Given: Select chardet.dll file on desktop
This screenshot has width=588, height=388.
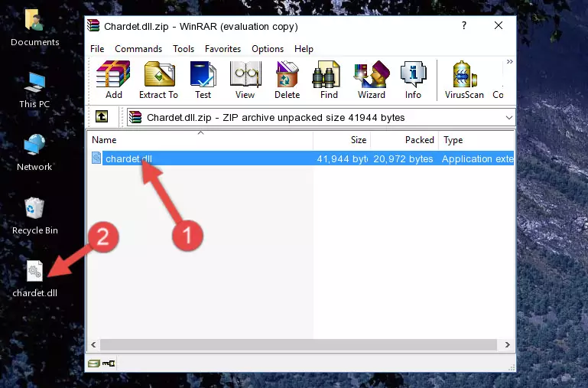Looking at the screenshot, I should pyautogui.click(x=35, y=279).
